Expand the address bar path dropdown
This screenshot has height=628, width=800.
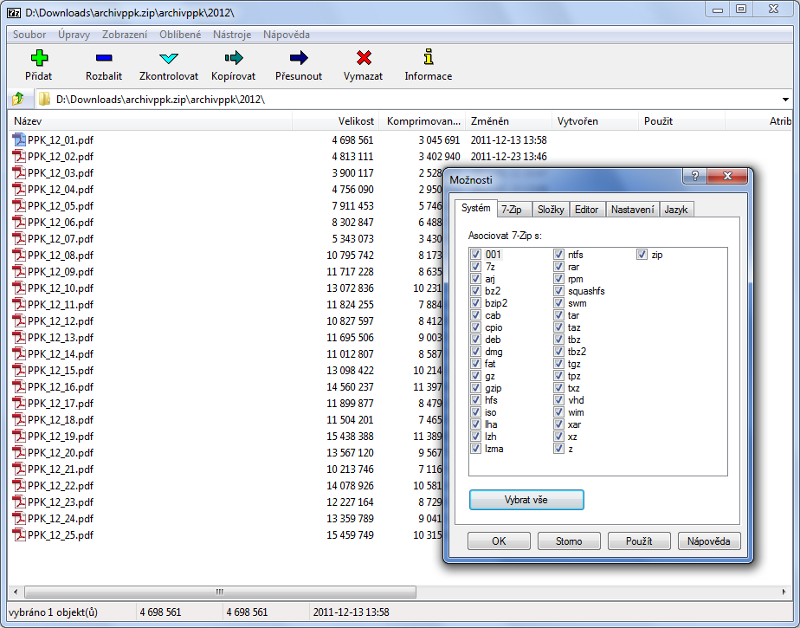[785, 100]
